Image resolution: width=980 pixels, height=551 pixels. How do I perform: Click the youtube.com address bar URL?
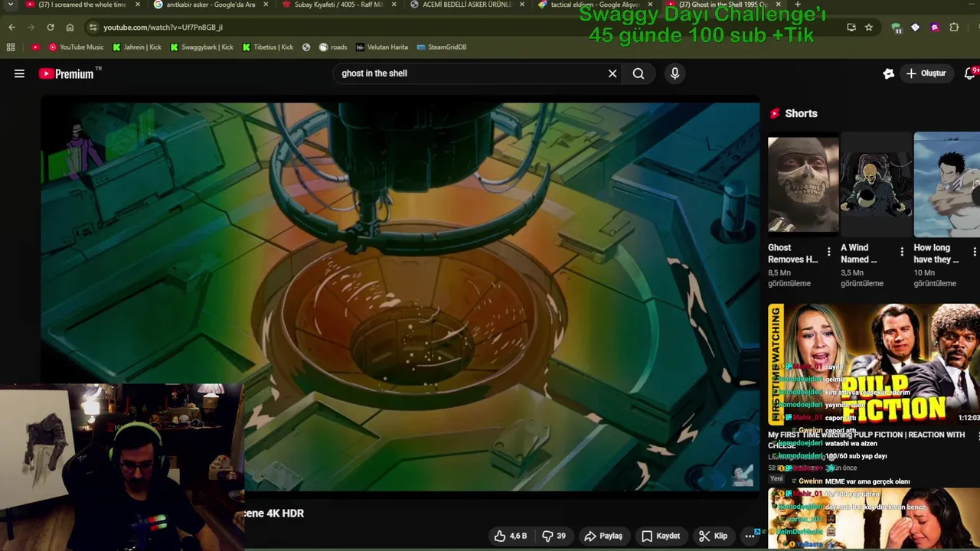[x=163, y=27]
